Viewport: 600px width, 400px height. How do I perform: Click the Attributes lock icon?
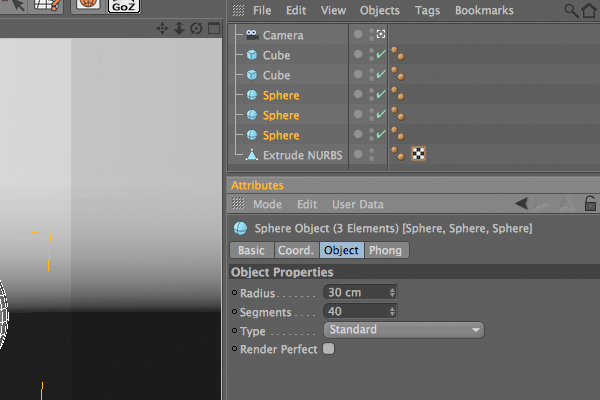(x=590, y=203)
